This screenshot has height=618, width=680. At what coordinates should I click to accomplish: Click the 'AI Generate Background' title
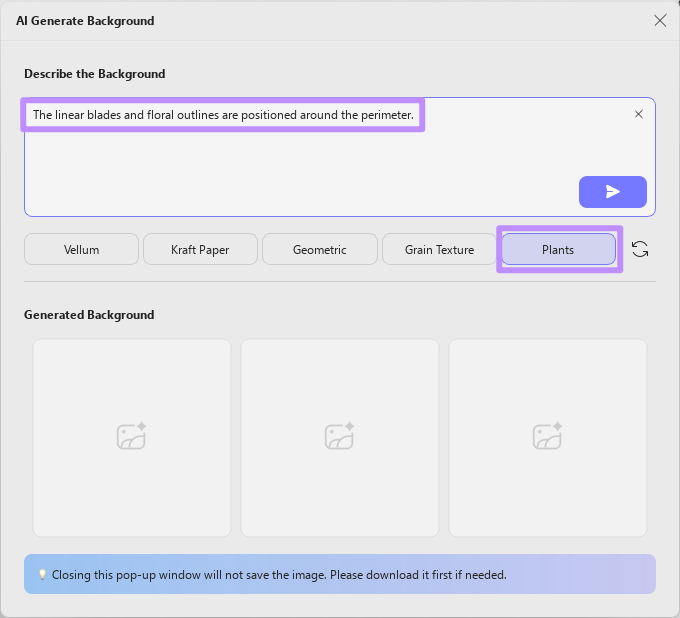click(85, 21)
